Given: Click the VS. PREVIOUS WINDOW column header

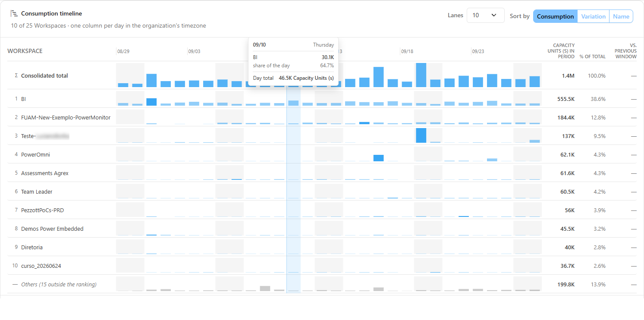Looking at the screenshot, I should (625, 51).
